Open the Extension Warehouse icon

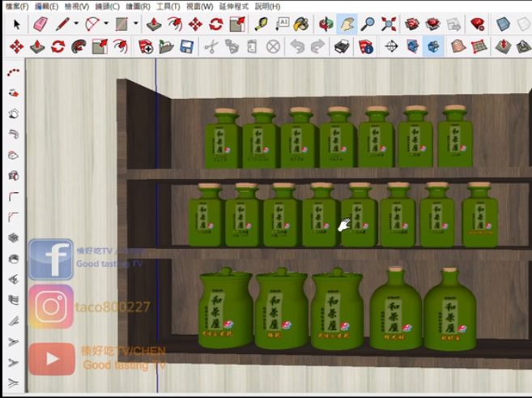(432, 24)
